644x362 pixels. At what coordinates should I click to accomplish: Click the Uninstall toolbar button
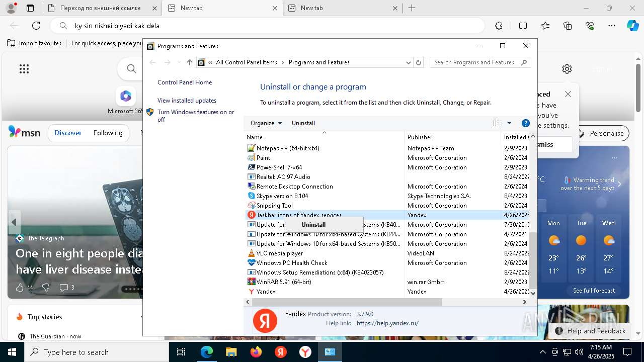pyautogui.click(x=303, y=123)
